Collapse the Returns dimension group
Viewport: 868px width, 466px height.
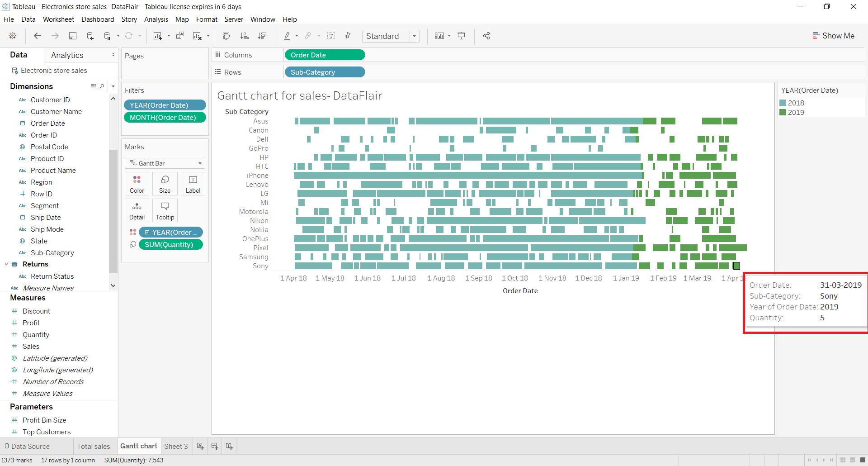[6, 264]
